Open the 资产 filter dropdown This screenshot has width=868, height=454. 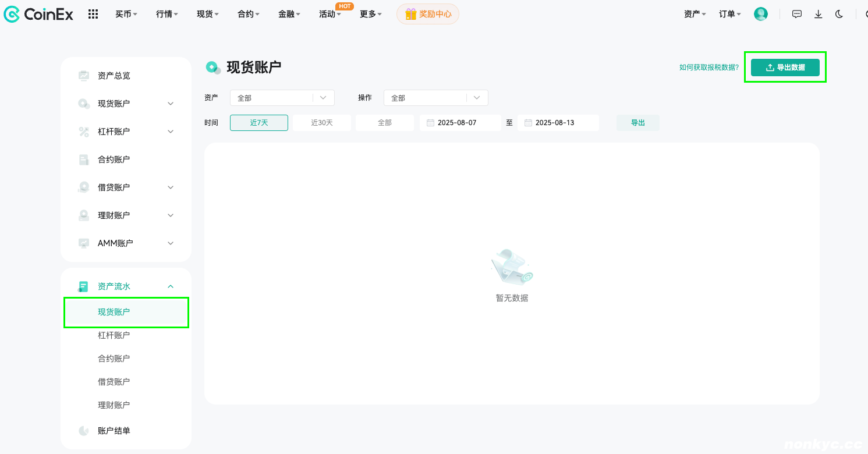282,98
